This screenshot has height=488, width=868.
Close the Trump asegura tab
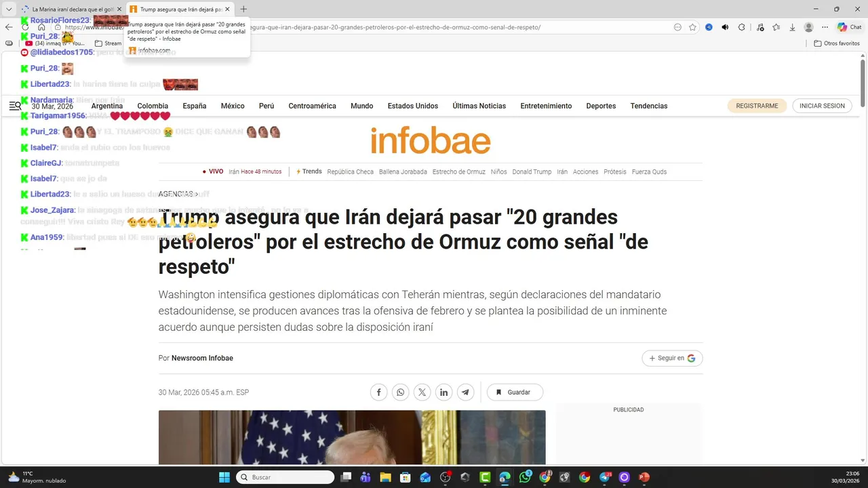[x=227, y=9]
